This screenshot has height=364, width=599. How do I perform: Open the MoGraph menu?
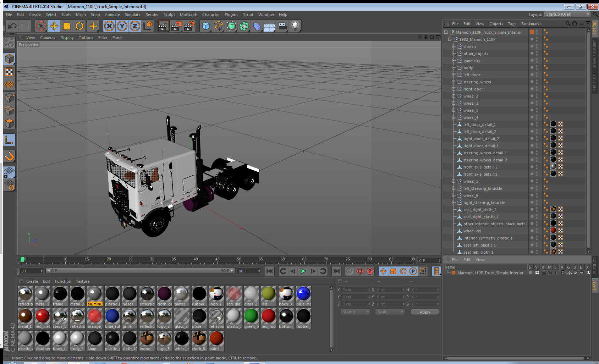click(188, 15)
